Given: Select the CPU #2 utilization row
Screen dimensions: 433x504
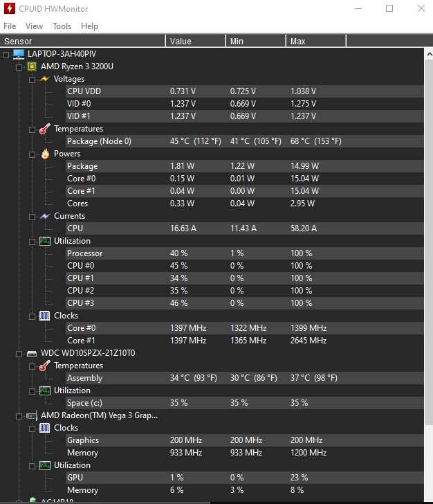Looking at the screenshot, I should click(245, 291).
